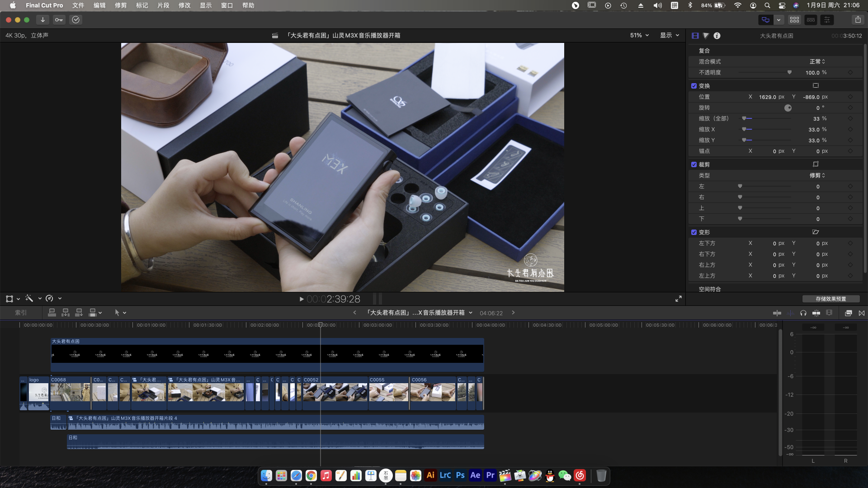
Task: Click the connect clip to primary storyline button
Action: (52, 312)
